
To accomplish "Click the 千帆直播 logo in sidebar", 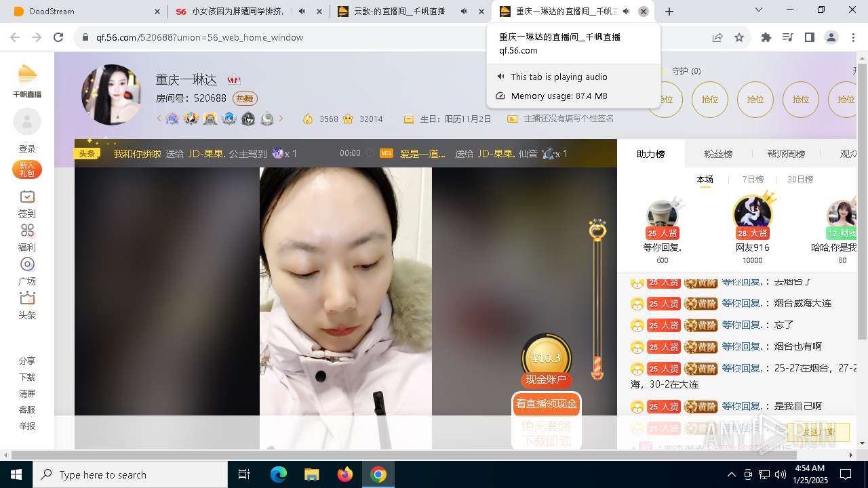I will coord(27,81).
